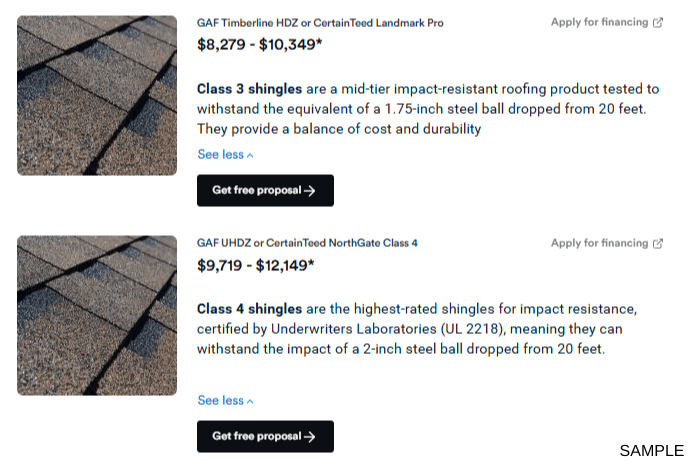
Task: Open the Class 3 shingles photo thumbnail
Action: (97, 95)
